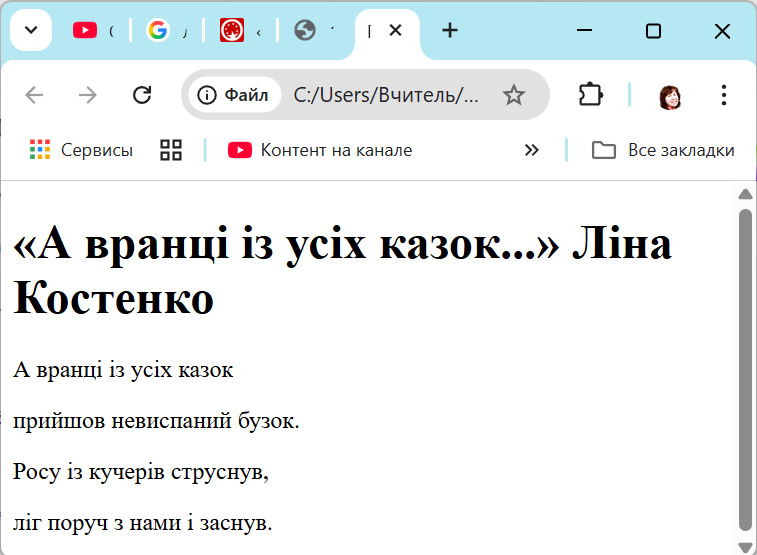
Task: Go back to the previous page
Action: point(35,95)
